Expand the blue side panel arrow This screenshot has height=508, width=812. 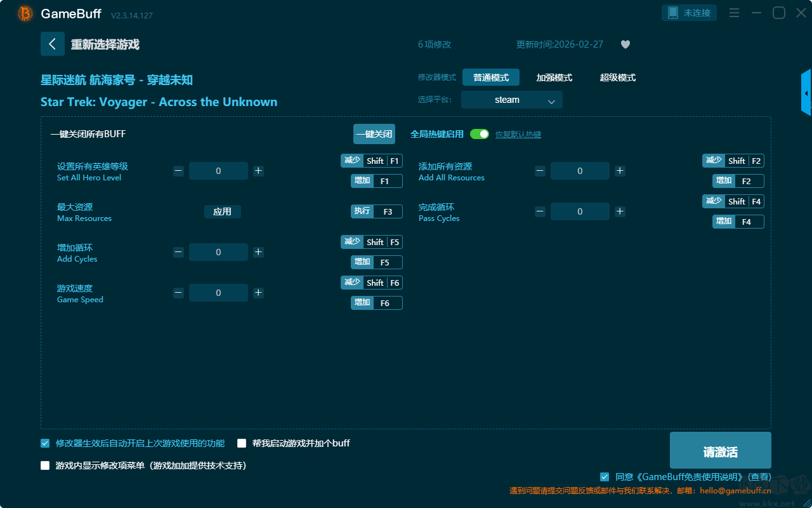[x=806, y=93]
